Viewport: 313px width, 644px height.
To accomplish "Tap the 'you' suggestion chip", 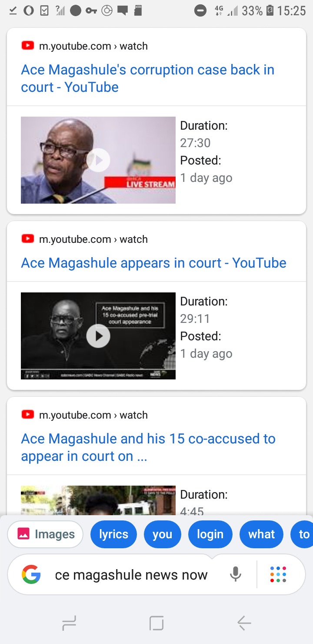I will coord(162,534).
